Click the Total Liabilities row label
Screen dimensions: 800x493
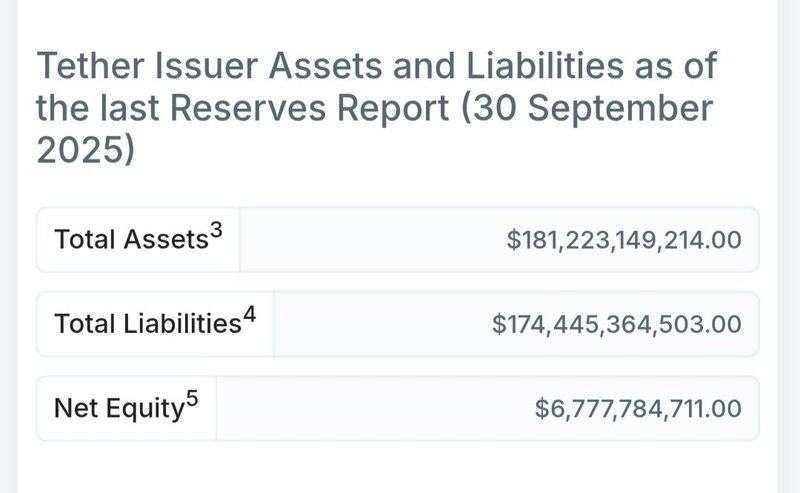pyautogui.click(x=147, y=324)
